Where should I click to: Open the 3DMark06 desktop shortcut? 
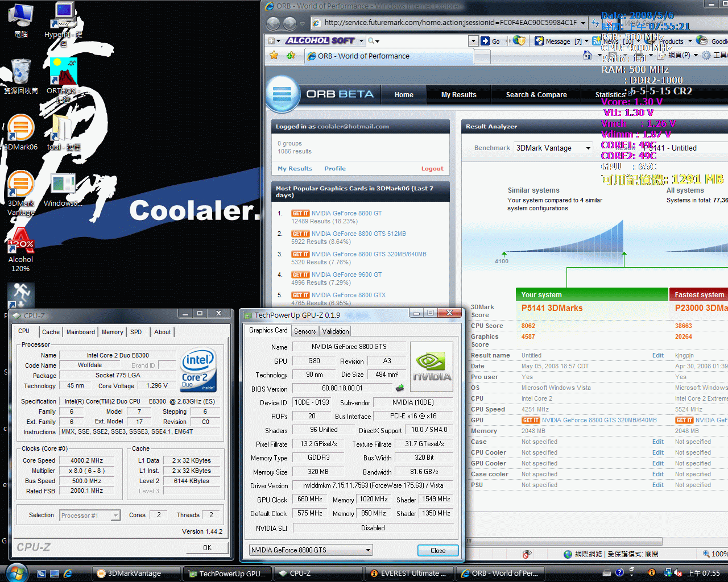pos(20,132)
